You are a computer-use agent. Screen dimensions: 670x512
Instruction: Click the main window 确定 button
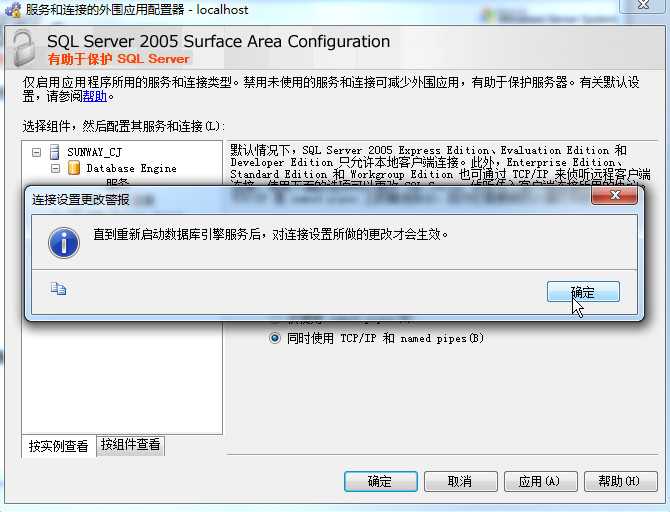point(380,481)
